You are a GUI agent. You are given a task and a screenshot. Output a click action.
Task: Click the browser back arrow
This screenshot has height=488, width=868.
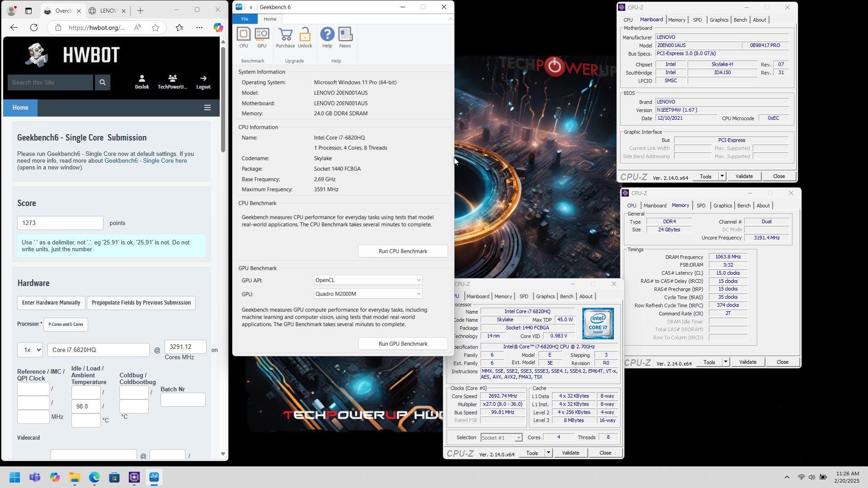click(x=14, y=28)
